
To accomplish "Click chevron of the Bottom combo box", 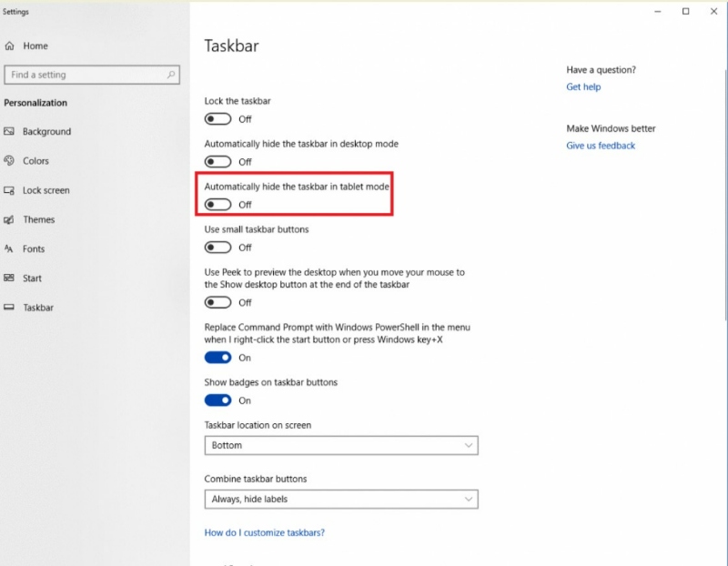I will 469,445.
